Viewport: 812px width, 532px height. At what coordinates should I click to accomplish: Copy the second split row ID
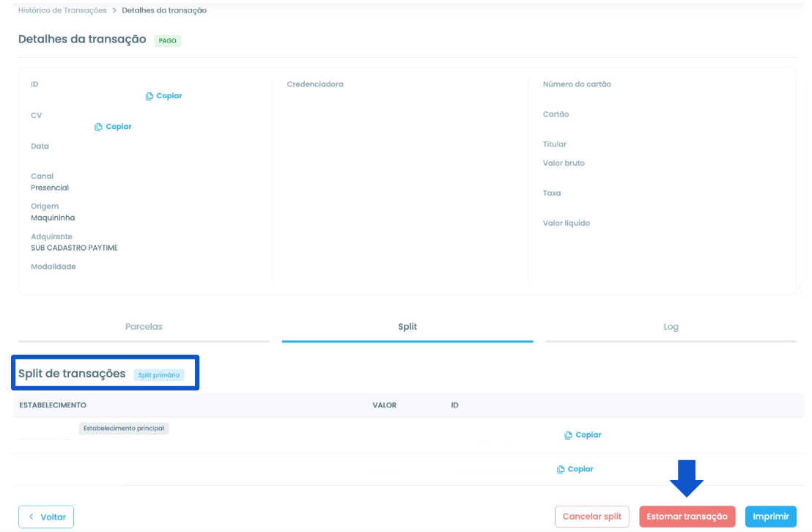(575, 469)
